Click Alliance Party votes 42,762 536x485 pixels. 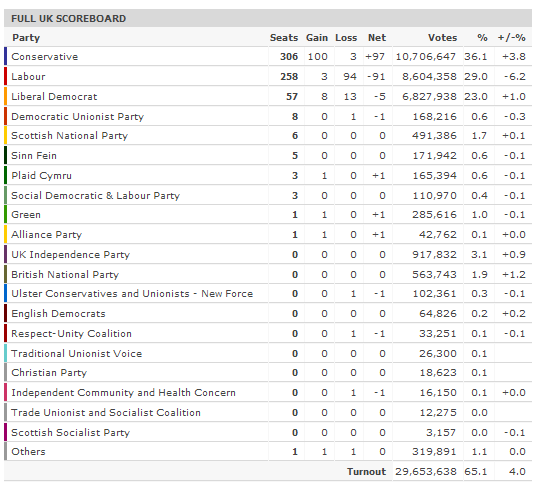[x=438, y=235]
